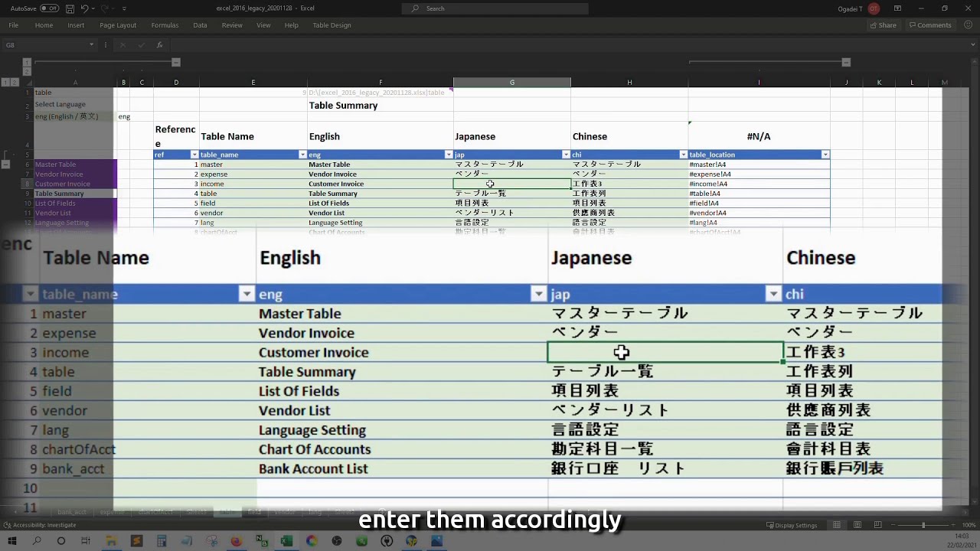Switch to the Home ribbon tab
This screenshot has height=551, width=980.
click(44, 25)
